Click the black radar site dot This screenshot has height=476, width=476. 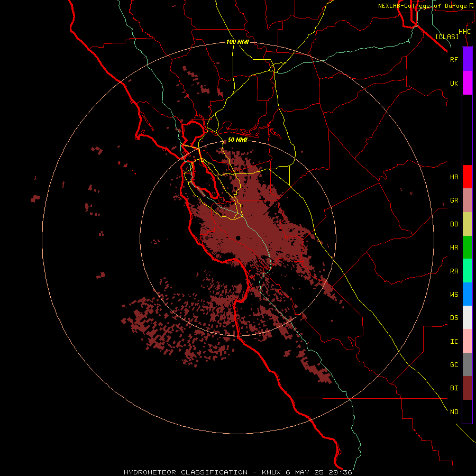(238, 238)
